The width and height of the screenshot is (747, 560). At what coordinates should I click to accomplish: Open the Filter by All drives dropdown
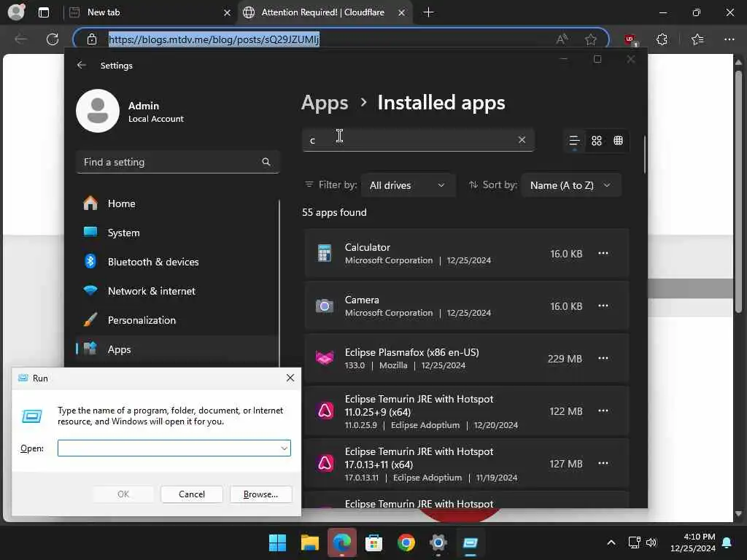coord(408,185)
